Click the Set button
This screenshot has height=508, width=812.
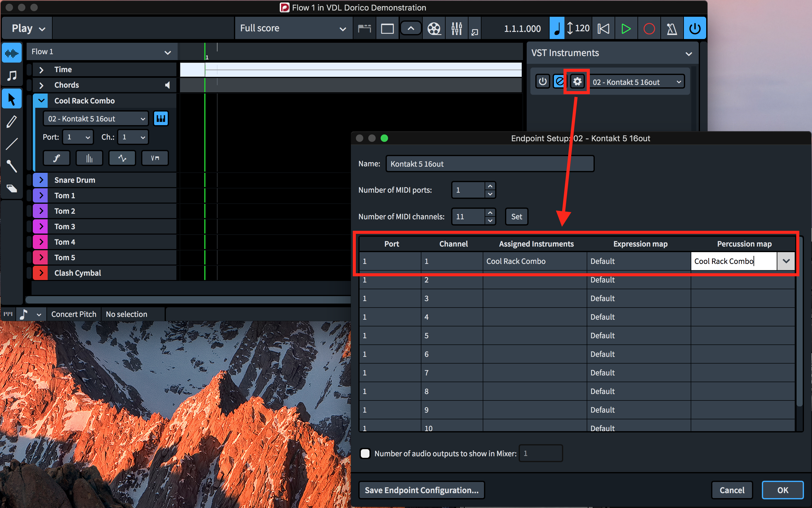516,217
